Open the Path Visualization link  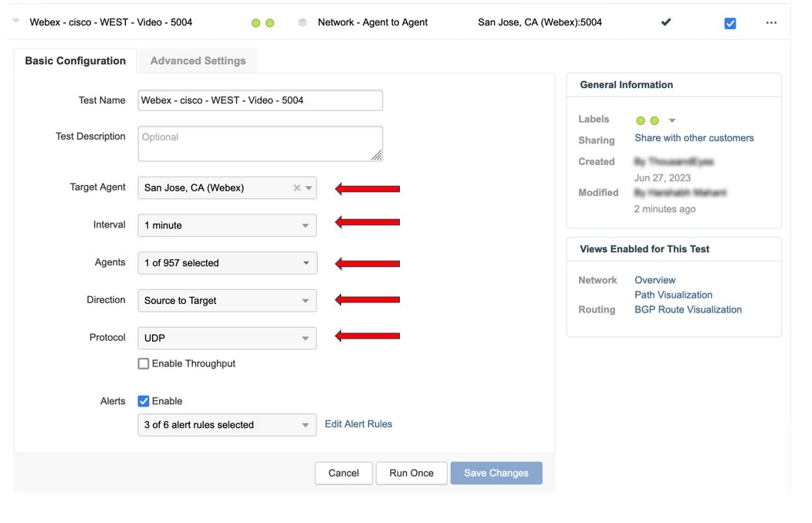click(673, 295)
